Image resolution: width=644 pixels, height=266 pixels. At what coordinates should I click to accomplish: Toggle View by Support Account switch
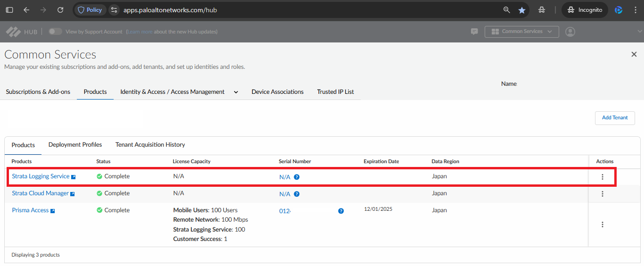click(55, 32)
